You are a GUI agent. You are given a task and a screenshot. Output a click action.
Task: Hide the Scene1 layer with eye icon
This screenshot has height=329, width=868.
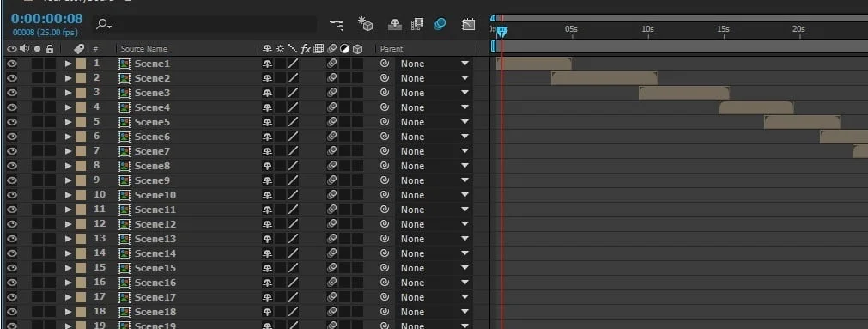(x=12, y=64)
